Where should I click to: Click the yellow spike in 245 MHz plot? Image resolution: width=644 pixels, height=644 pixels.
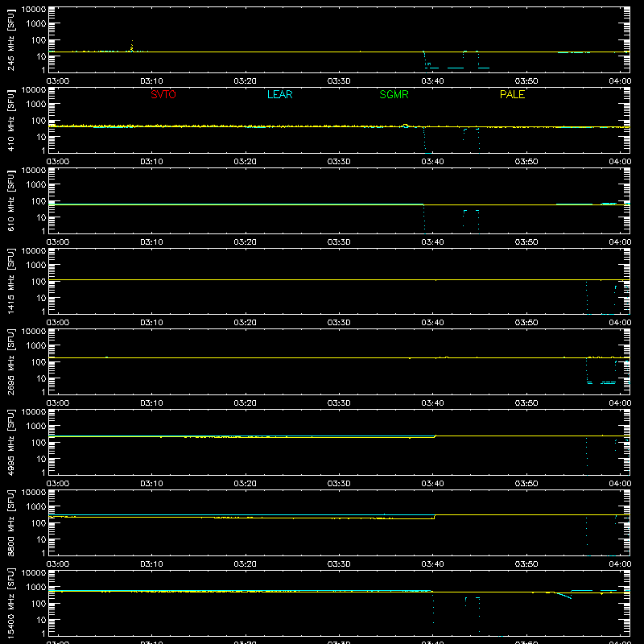click(132, 46)
